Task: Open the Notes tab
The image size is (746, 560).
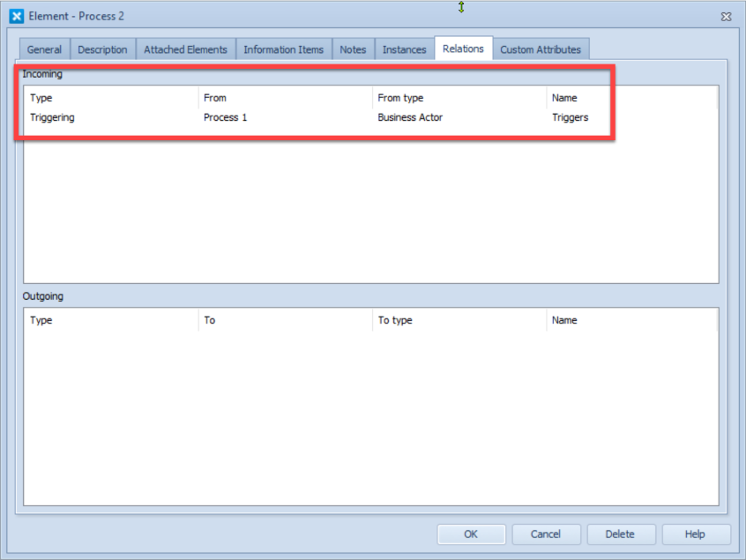Action: coord(353,49)
